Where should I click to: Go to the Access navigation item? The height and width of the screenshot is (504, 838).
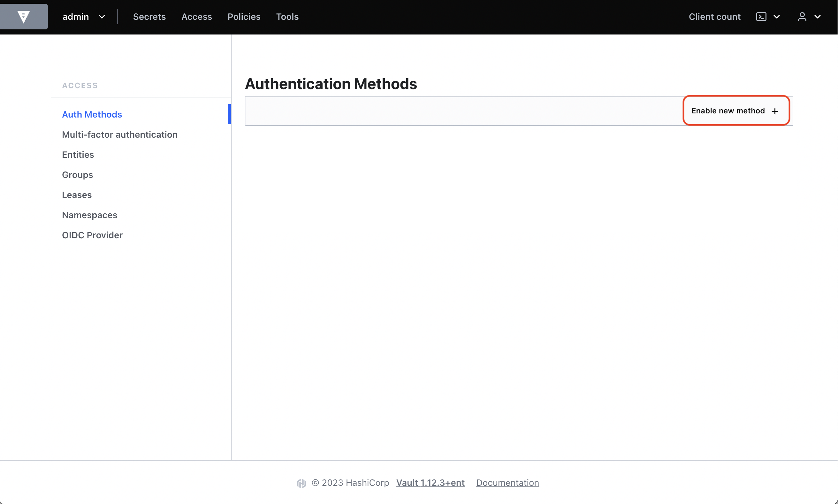[x=197, y=17]
